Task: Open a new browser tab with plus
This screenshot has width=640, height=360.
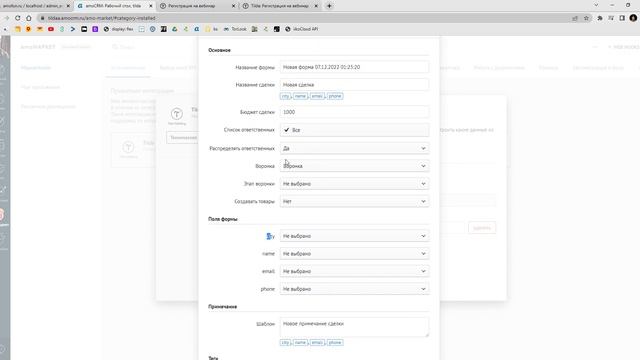Action: click(x=329, y=6)
